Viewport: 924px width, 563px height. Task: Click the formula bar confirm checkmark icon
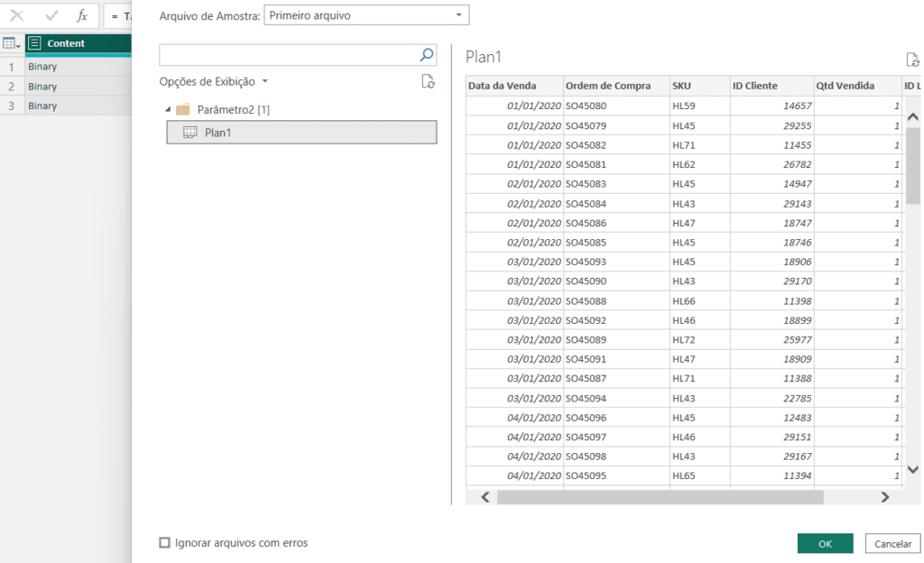(x=51, y=16)
